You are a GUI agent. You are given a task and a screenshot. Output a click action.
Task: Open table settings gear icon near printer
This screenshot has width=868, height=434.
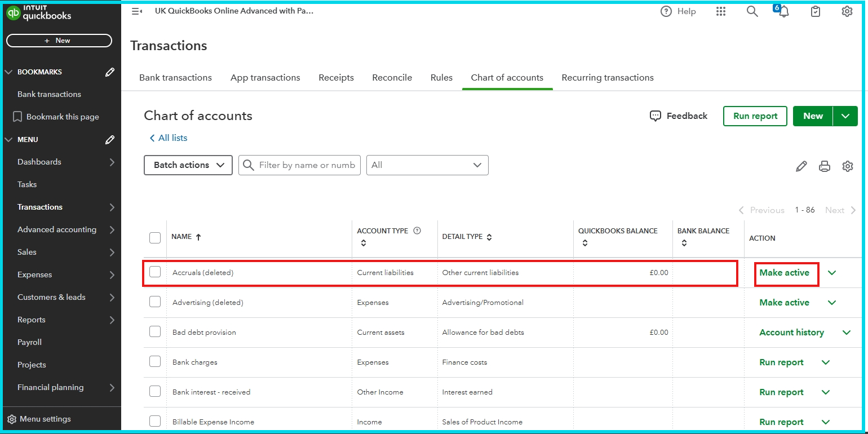pyautogui.click(x=848, y=166)
